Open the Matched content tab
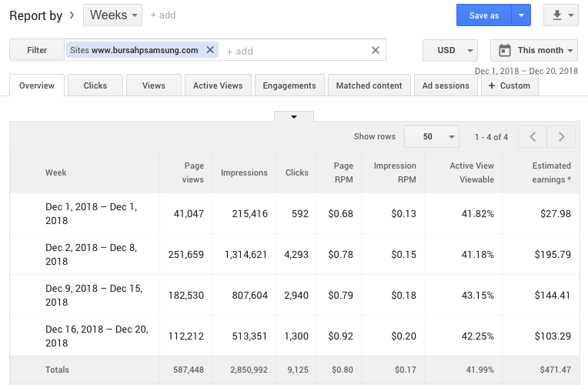Image resolution: width=588 pixels, height=385 pixels. tap(369, 85)
